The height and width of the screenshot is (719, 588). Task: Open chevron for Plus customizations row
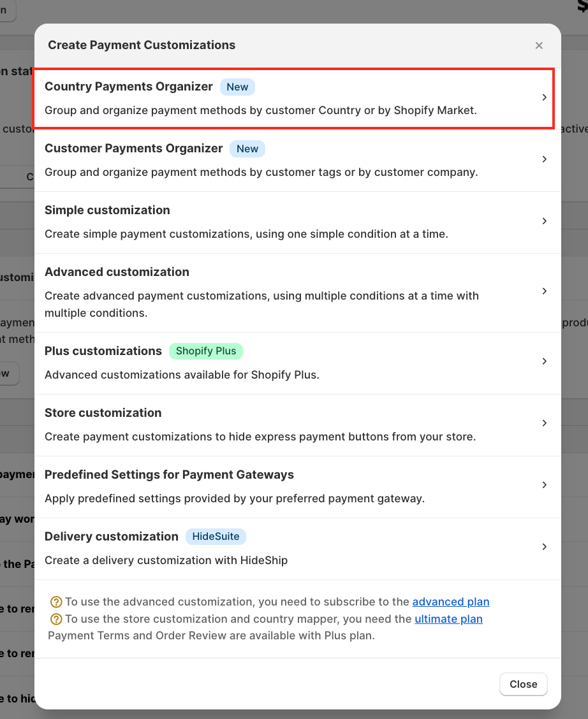point(544,361)
